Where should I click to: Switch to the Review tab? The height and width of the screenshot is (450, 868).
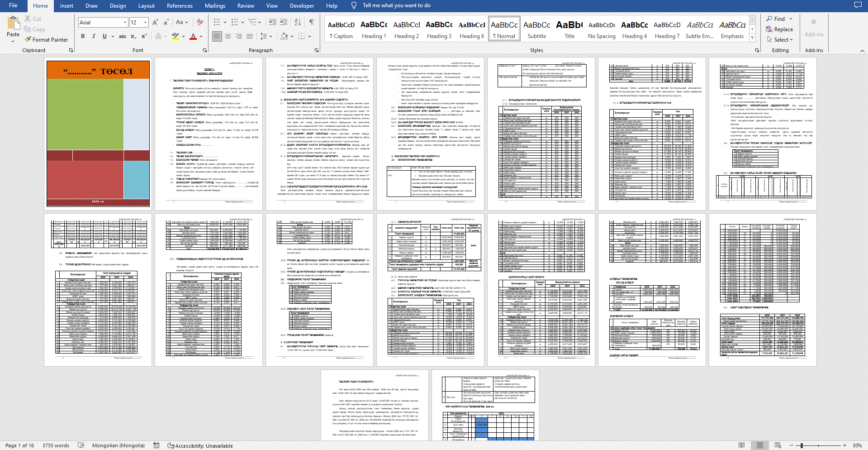[x=246, y=6]
